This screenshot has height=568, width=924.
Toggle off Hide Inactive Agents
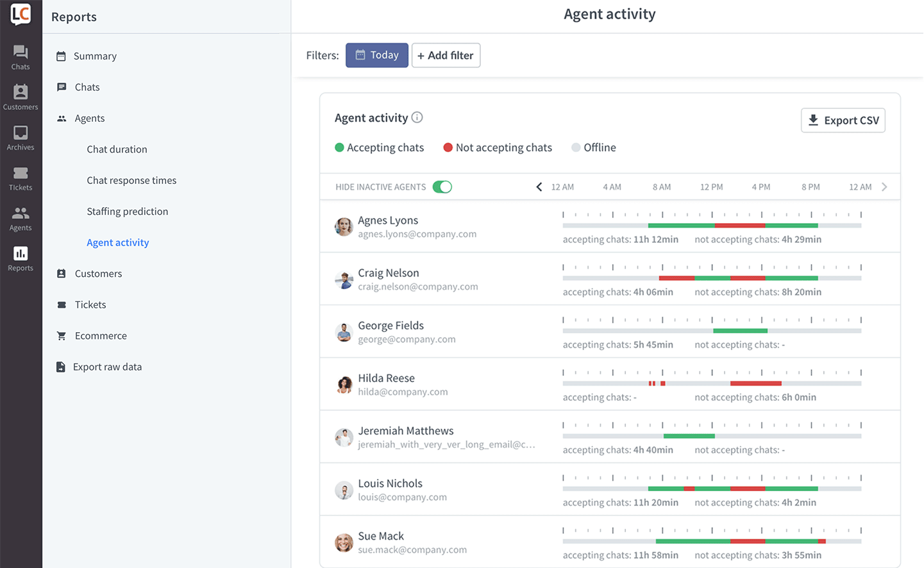click(x=442, y=187)
